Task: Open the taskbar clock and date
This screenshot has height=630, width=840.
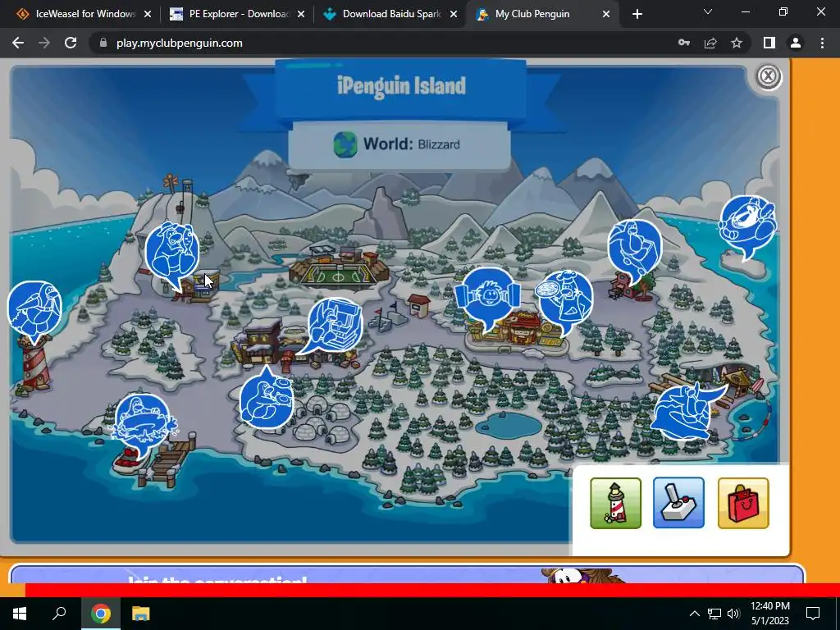Action: [x=769, y=614]
